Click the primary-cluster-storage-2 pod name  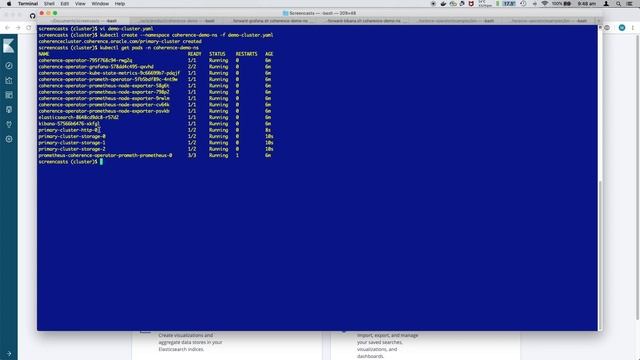(x=72, y=149)
